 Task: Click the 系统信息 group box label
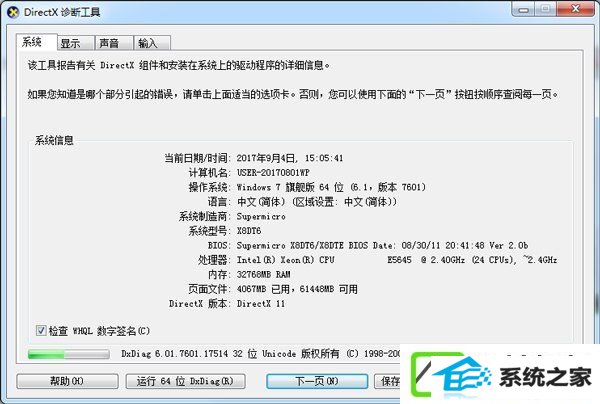click(54, 140)
